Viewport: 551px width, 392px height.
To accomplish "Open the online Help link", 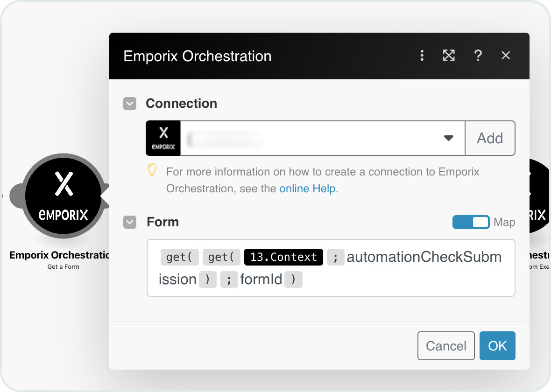I will pos(307,189).
